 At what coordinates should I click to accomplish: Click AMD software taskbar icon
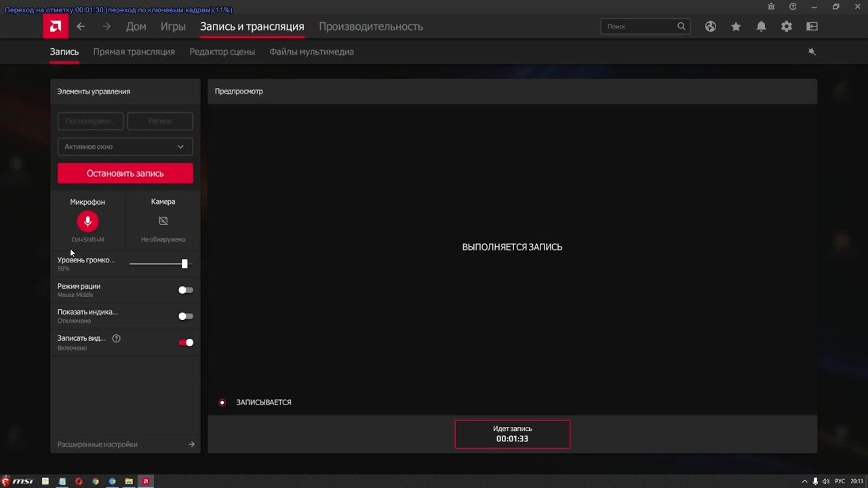point(146,481)
